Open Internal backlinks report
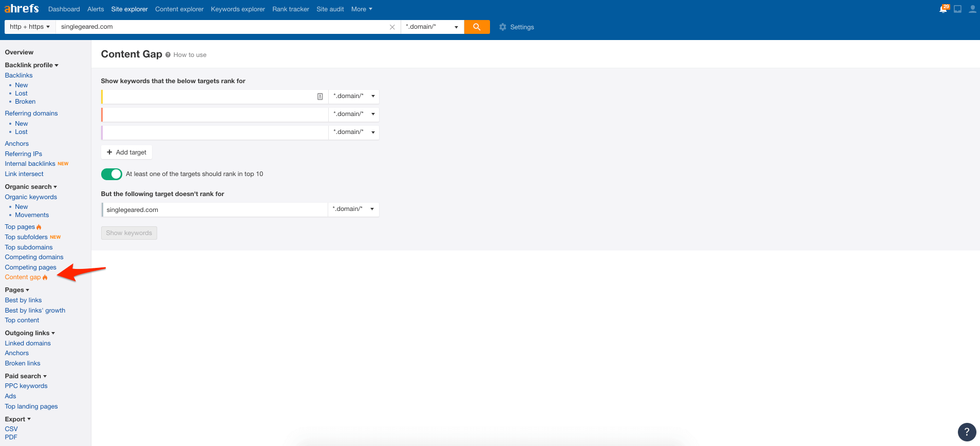 [30, 164]
